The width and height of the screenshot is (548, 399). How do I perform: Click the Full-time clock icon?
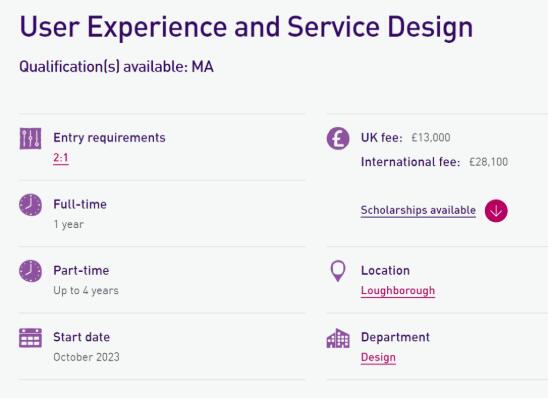30,205
